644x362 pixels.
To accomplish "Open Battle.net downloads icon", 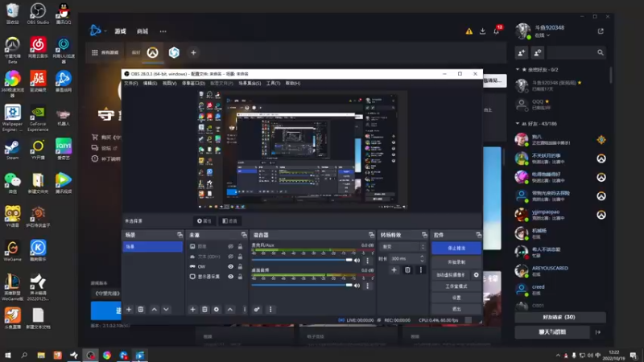I will pyautogui.click(x=482, y=31).
